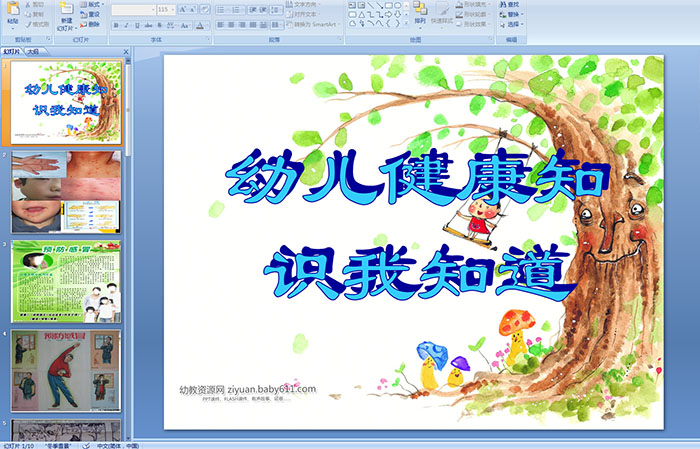Toggle Center text alignment
This screenshot has width=700, height=449.
coord(231,25)
